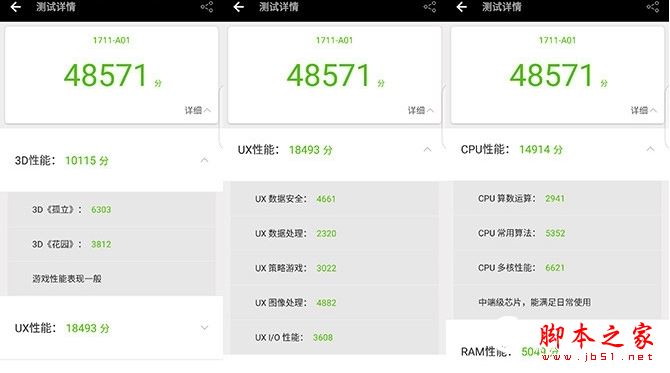Go back using arrow in right screen
Viewport: 670px width, 373px height.
pyautogui.click(x=461, y=7)
